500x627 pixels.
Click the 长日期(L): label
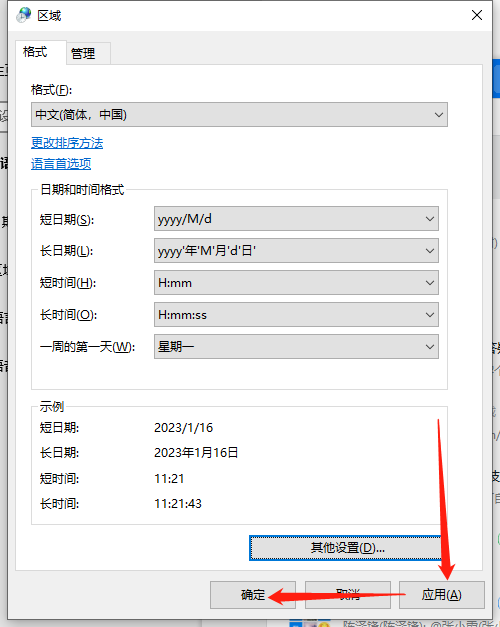pyautogui.click(x=66, y=251)
